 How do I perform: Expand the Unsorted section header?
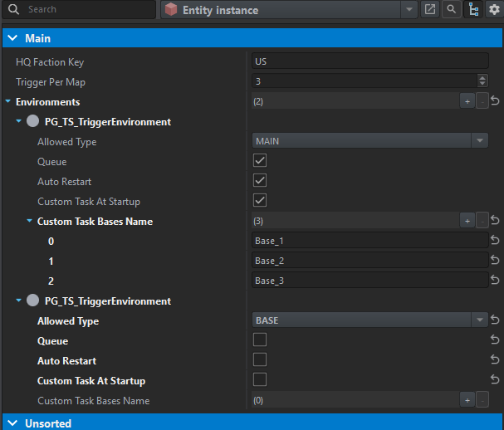coord(12,423)
